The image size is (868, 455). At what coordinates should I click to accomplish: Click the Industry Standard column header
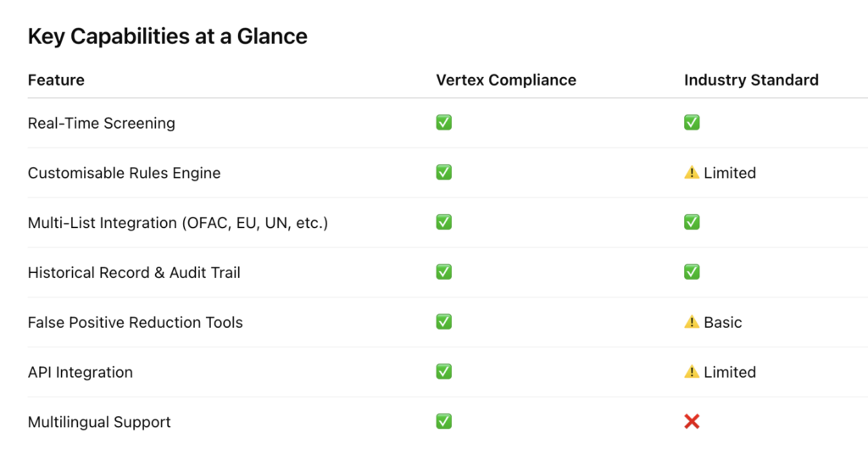click(x=751, y=80)
